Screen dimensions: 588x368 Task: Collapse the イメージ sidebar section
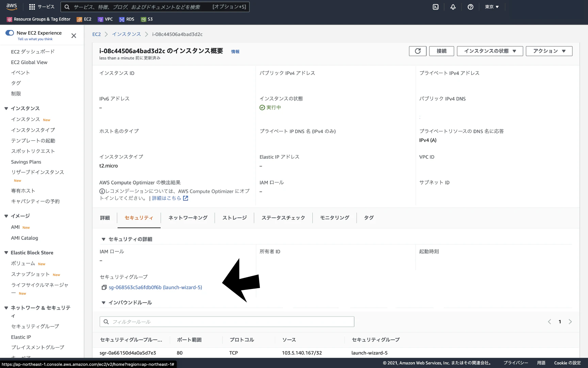point(6,216)
